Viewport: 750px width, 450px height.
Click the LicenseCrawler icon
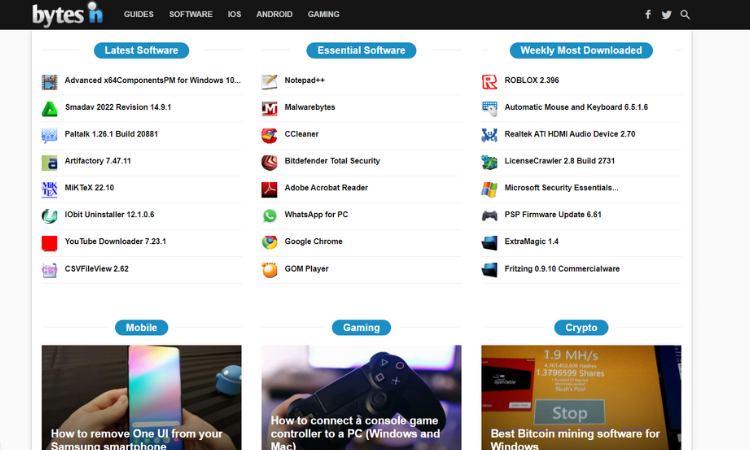click(489, 163)
